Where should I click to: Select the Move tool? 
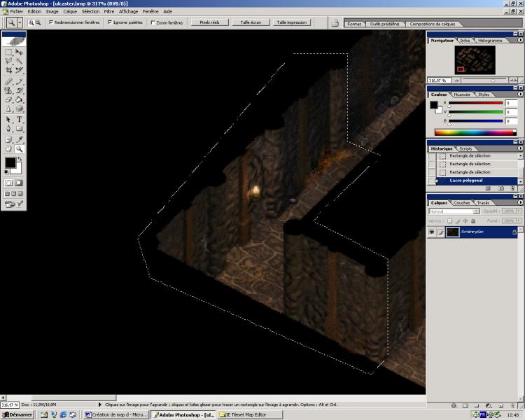click(x=19, y=52)
